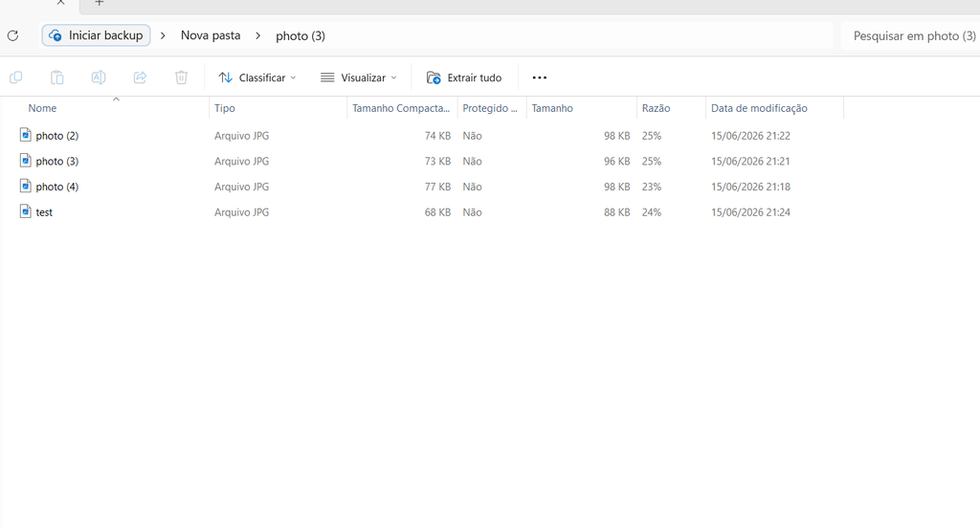Image resolution: width=980 pixels, height=529 pixels.
Task: Navigate to Nova pasta breadcrumb
Action: pos(211,35)
